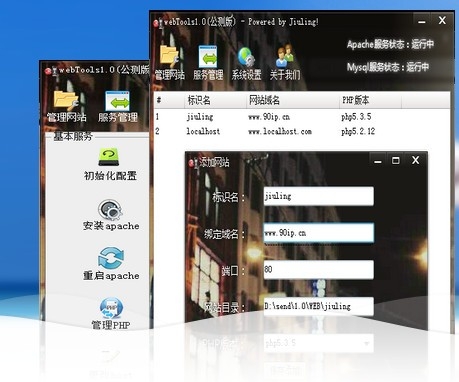Click the 网站目录 path input field

(319, 306)
